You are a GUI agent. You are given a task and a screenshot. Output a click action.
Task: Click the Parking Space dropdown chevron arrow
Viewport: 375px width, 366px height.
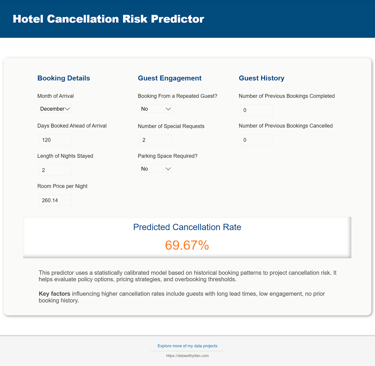point(168,169)
